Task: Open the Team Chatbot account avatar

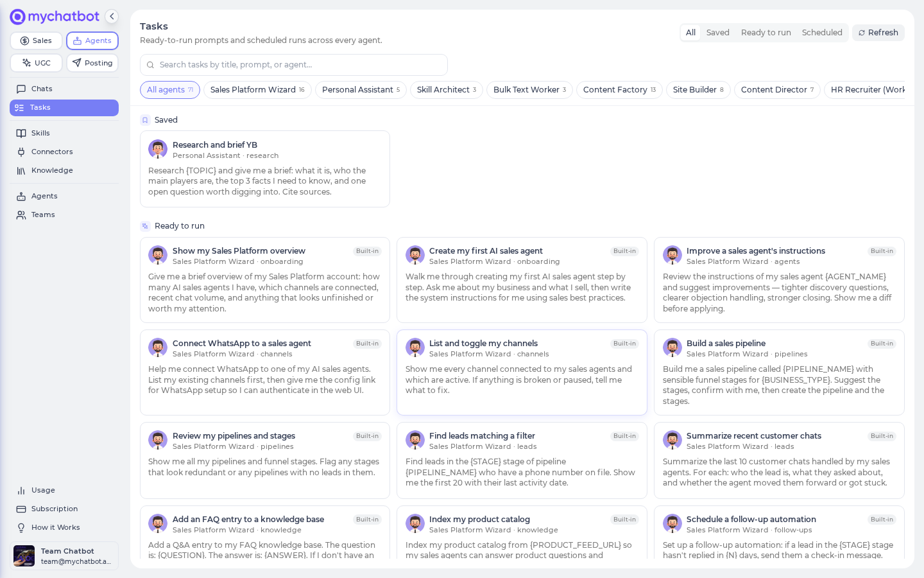Action: (x=24, y=556)
